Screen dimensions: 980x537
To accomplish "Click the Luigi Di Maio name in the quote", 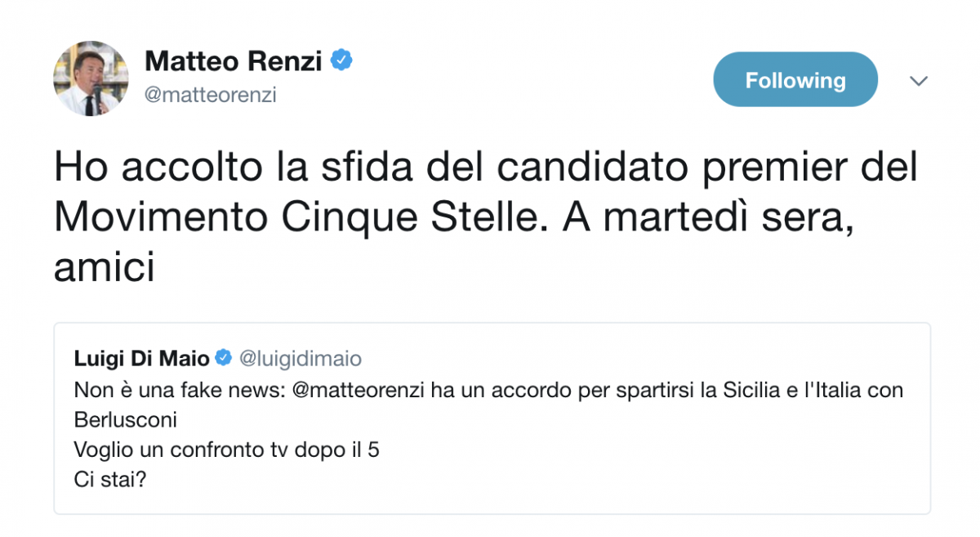I will 142,358.
